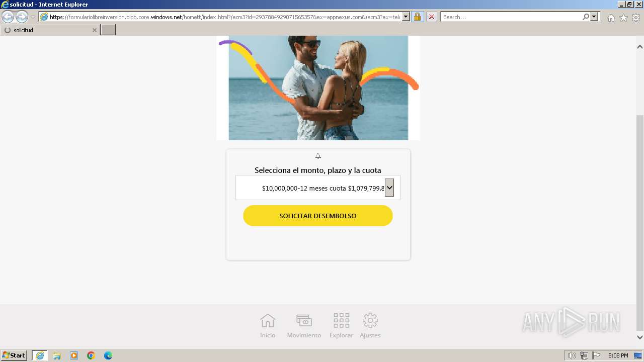Image resolution: width=644 pixels, height=362 pixels.
Task: Click the show desktop button
Action: 638,355
